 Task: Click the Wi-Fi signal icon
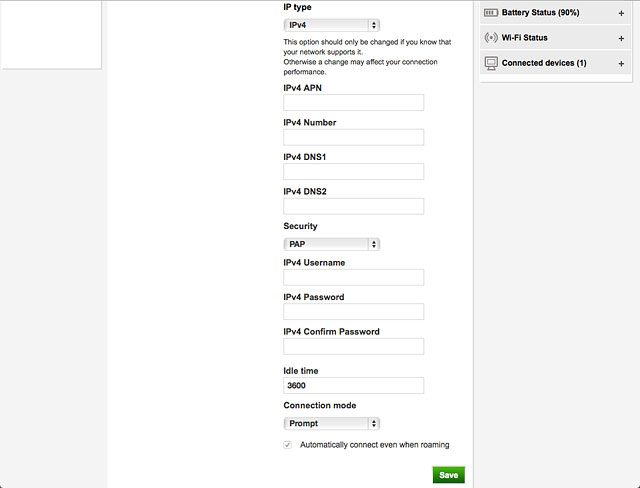[x=490, y=38]
